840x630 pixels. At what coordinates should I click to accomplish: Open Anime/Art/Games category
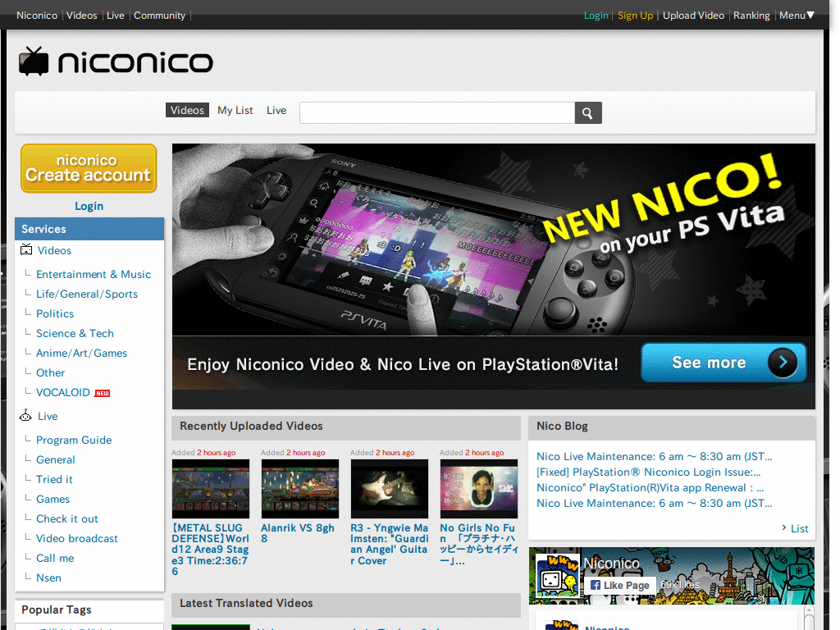pos(81,354)
